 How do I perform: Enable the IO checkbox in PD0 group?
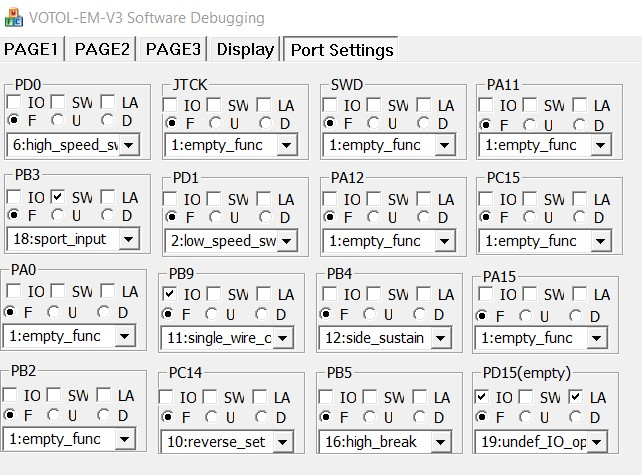16,103
